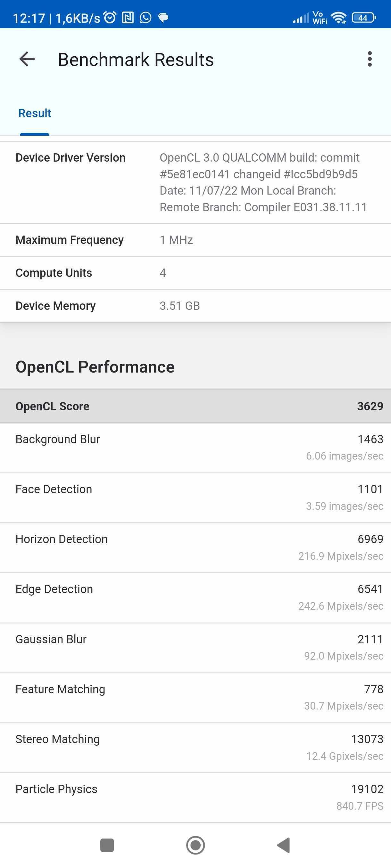This screenshot has height=868, width=391.
Task: Select the OpenCL Score row
Action: (196, 406)
